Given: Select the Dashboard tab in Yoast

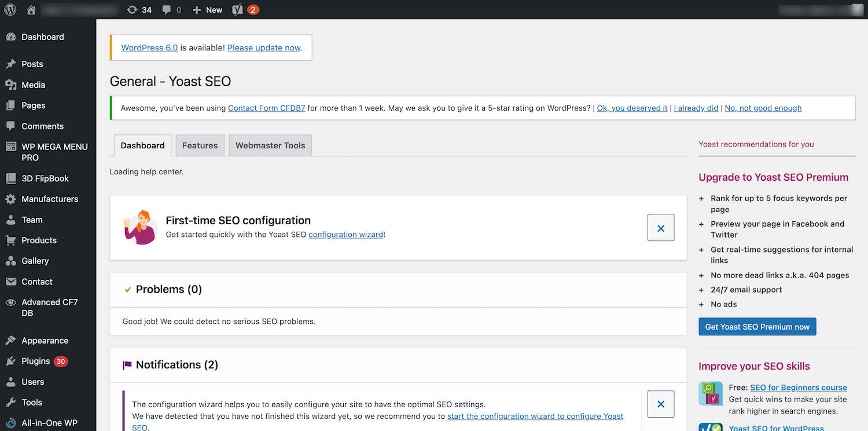Looking at the screenshot, I should point(142,145).
